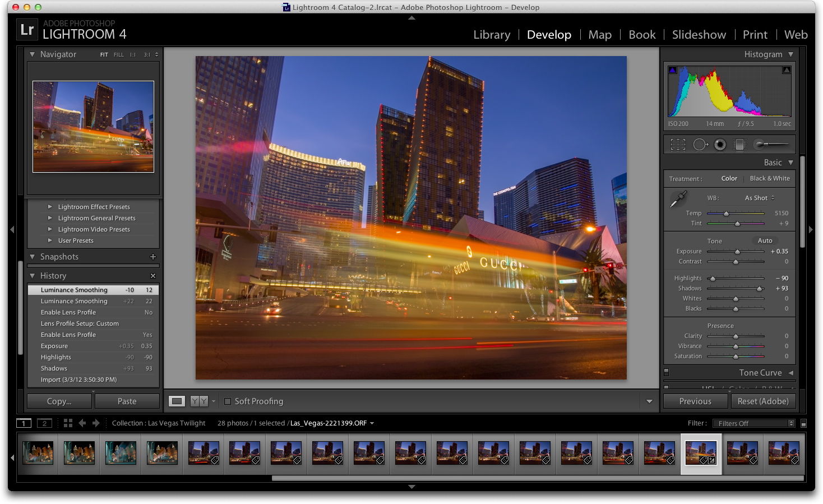Add a new snapshot with plus icon
823x504 pixels.
(153, 257)
